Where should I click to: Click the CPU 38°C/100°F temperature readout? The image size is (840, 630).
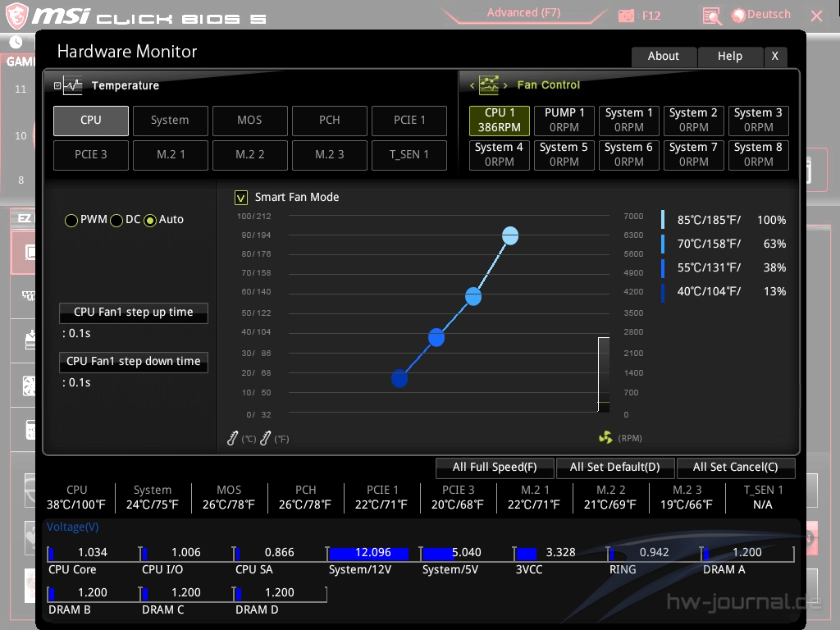tap(76, 498)
